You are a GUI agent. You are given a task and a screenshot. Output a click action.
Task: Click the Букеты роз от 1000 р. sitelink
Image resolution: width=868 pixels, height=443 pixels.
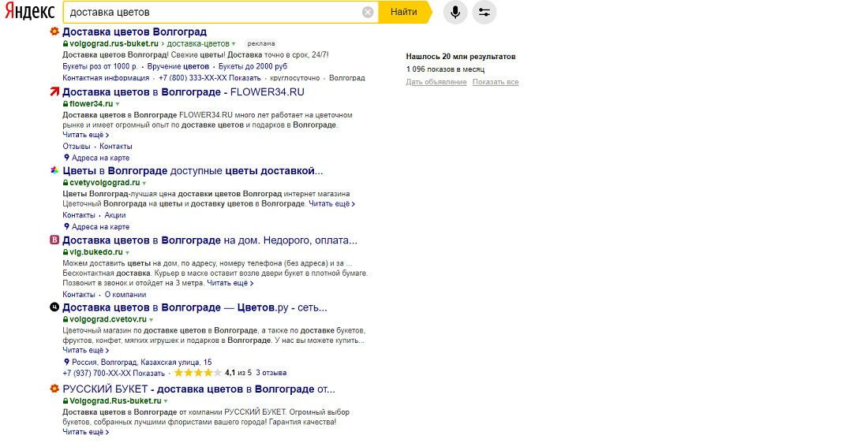point(100,66)
